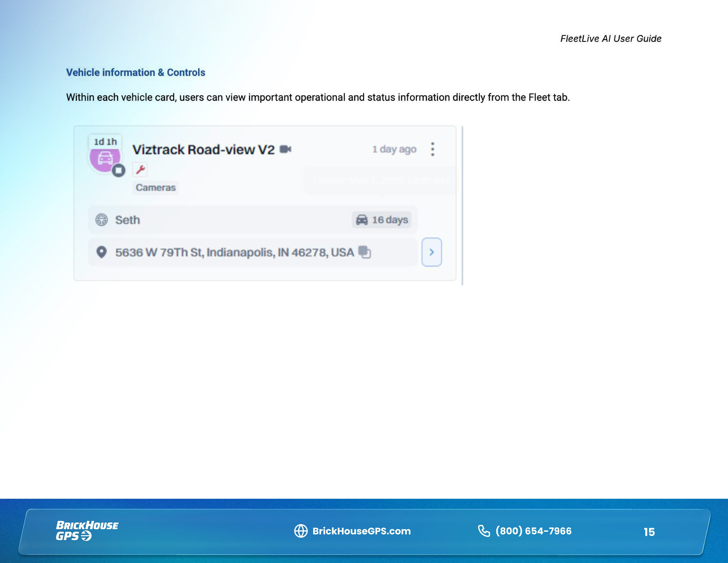This screenshot has width=728, height=563.
Task: Click the phone icon in the footer
Action: click(484, 531)
